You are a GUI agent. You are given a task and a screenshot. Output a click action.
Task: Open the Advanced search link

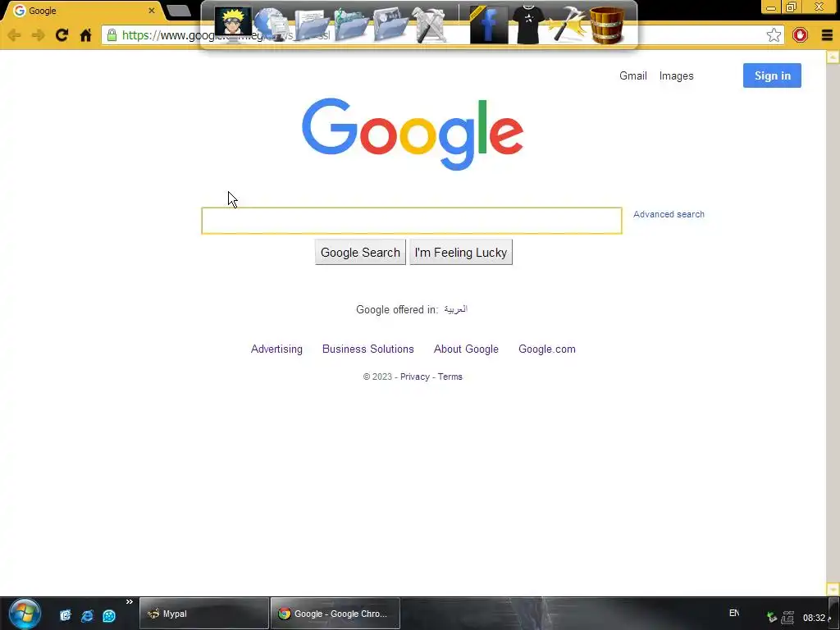coord(669,214)
